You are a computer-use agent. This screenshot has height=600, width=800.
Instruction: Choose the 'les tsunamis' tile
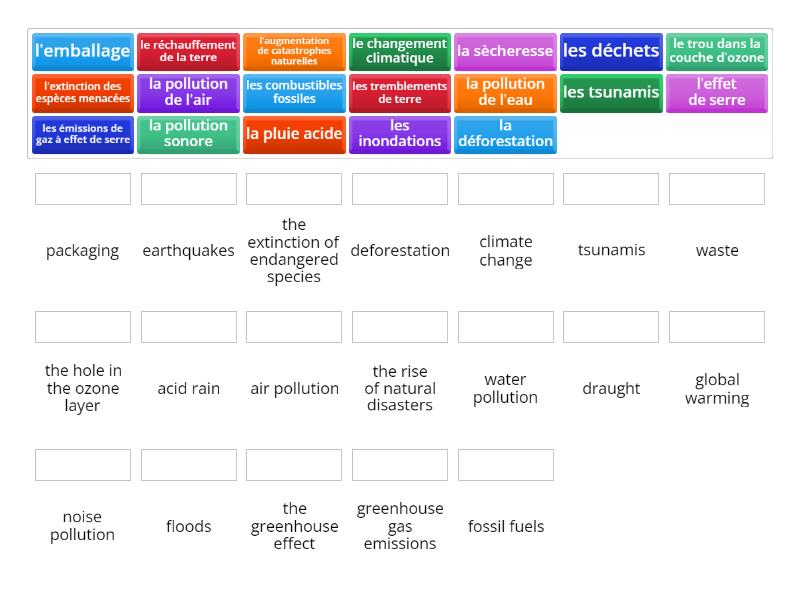point(611,93)
